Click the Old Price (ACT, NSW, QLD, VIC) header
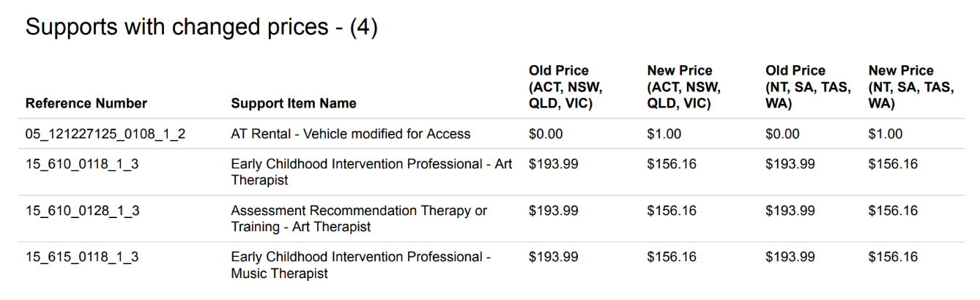Viewport: 980px width, 300px height. [x=565, y=87]
